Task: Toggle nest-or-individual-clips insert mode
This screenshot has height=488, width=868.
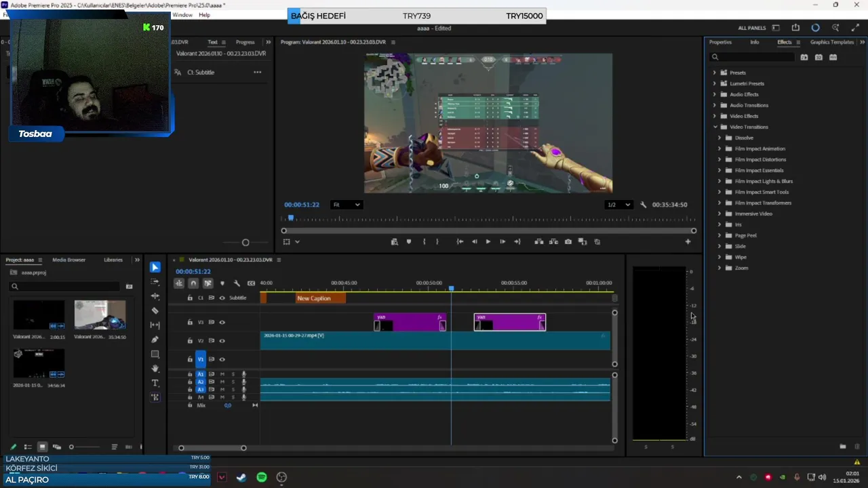Action: pyautogui.click(x=179, y=283)
